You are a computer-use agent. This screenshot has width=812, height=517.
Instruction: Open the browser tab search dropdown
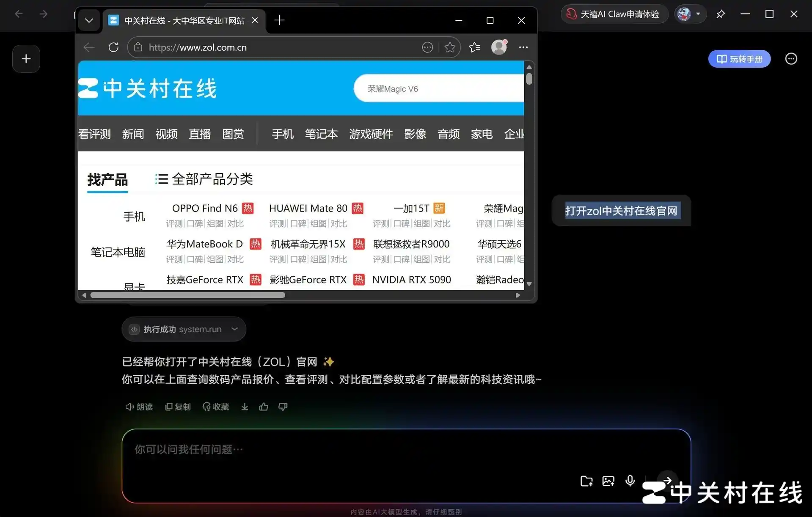[89, 20]
